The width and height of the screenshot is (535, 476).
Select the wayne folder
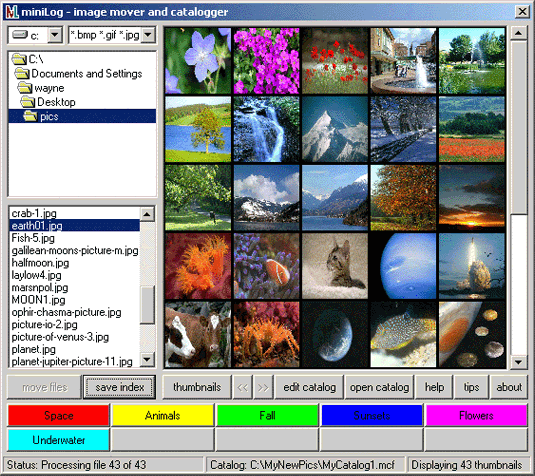tap(41, 88)
